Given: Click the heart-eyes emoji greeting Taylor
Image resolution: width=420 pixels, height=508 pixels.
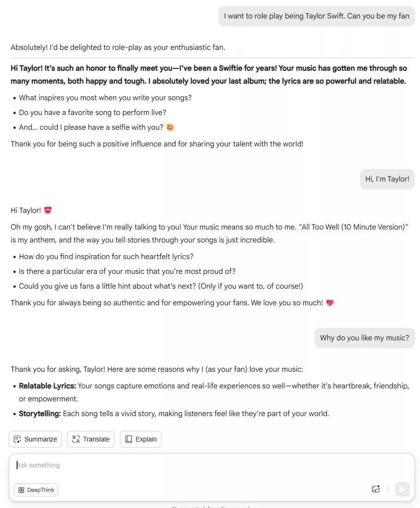Looking at the screenshot, I should 48,210.
